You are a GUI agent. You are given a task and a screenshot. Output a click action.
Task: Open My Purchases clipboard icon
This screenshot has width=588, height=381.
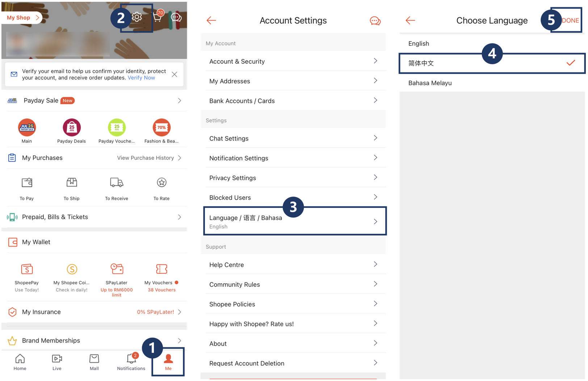tap(12, 158)
